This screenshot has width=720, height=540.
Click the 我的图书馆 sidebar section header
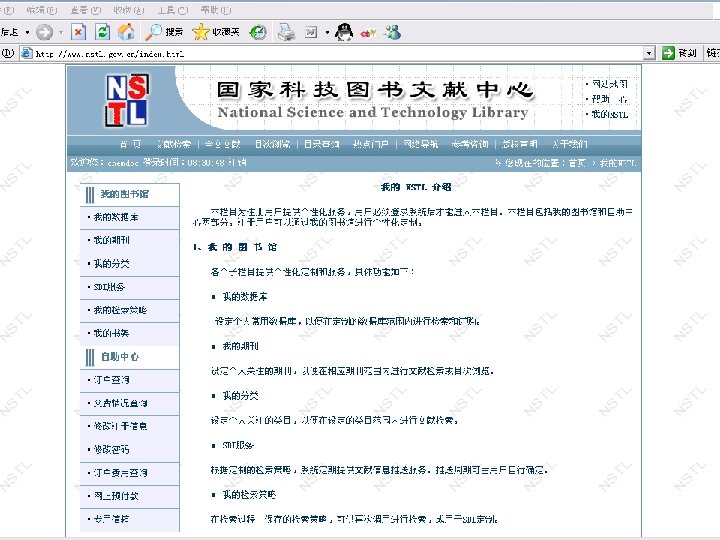click(x=124, y=194)
